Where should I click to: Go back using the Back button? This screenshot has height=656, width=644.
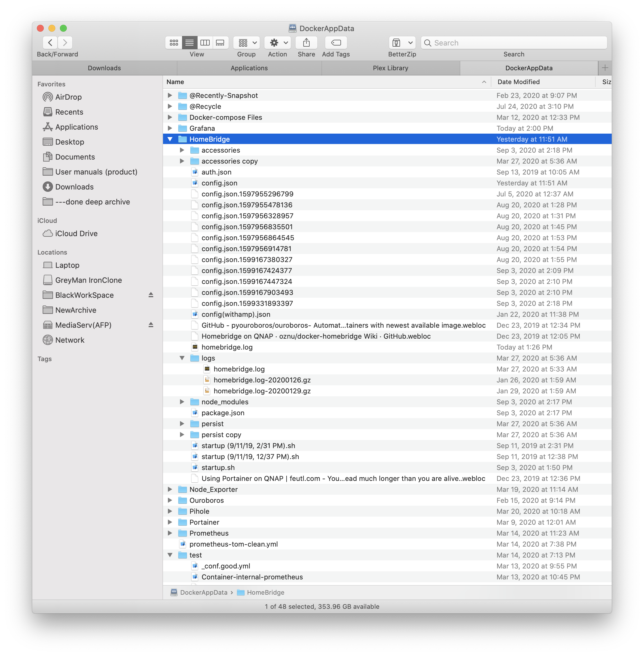(50, 43)
